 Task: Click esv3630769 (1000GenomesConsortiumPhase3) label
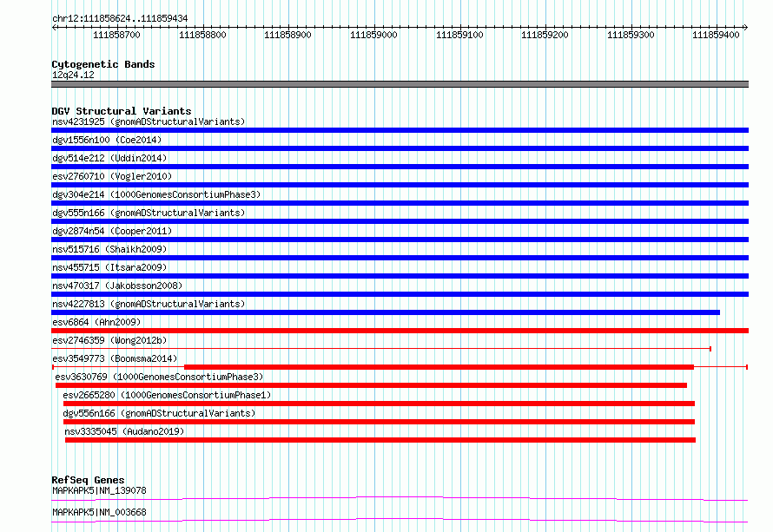point(159,377)
